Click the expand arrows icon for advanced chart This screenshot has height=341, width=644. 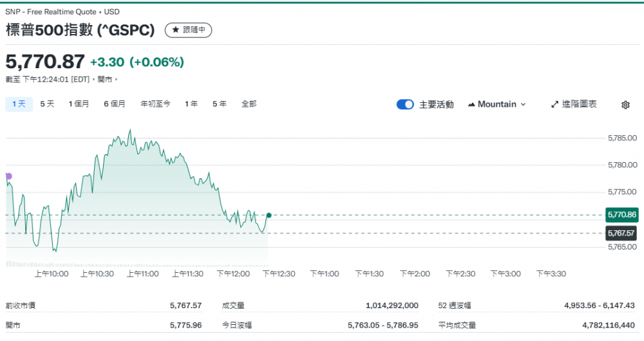click(x=555, y=104)
